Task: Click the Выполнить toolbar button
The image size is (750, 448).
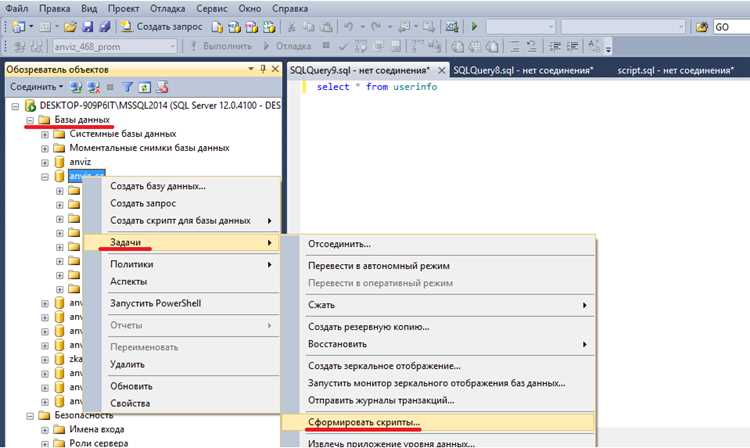Action: point(221,46)
